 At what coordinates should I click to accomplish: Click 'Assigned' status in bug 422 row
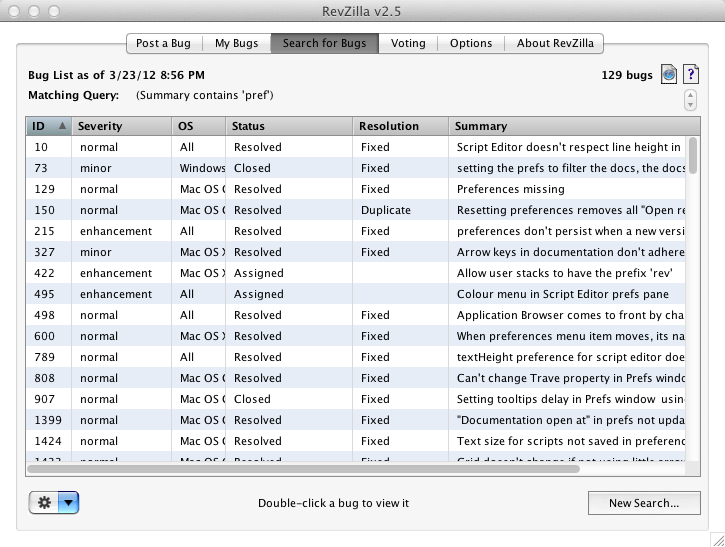(258, 273)
